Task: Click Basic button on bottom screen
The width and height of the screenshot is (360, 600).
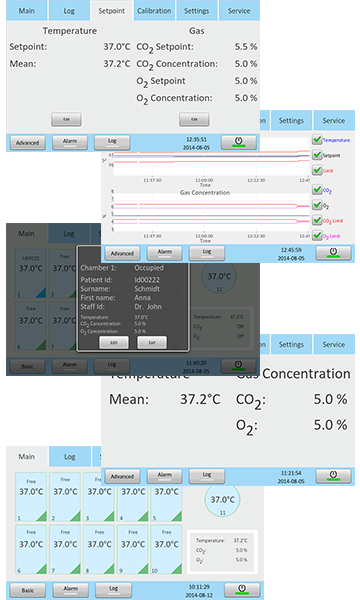Action: 28,590
